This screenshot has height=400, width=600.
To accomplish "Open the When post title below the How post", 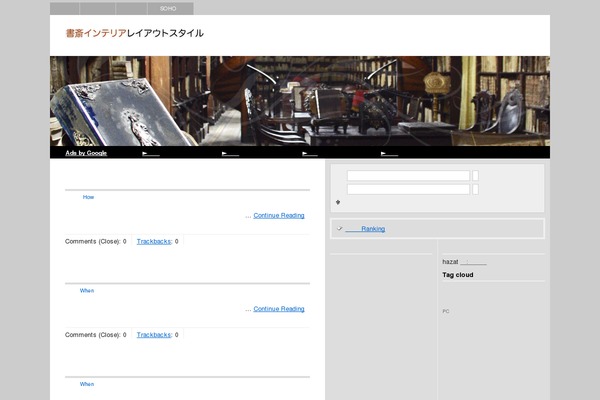I will click(x=87, y=291).
